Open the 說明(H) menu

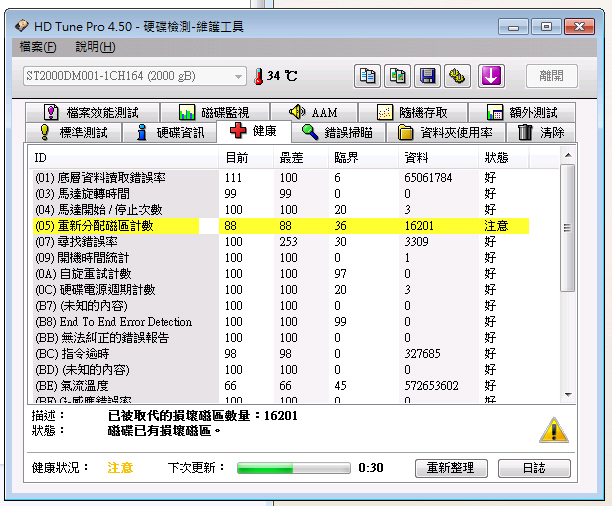[x=95, y=47]
